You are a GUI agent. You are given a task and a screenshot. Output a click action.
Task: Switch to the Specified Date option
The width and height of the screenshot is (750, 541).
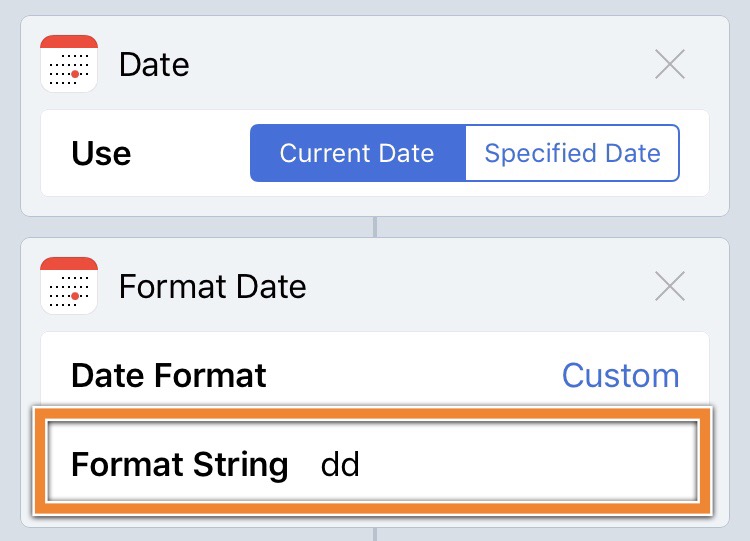click(572, 153)
